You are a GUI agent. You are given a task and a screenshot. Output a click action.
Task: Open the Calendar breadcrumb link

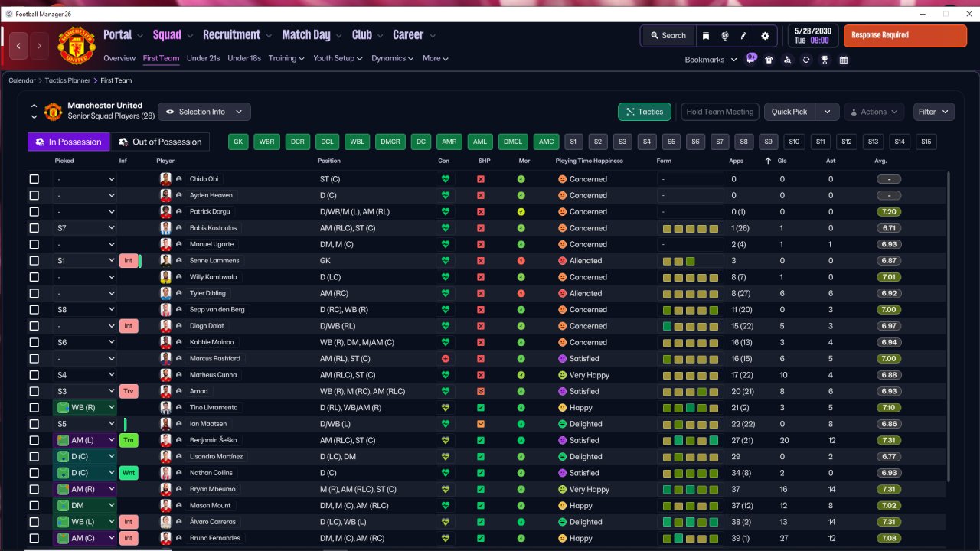click(x=21, y=80)
